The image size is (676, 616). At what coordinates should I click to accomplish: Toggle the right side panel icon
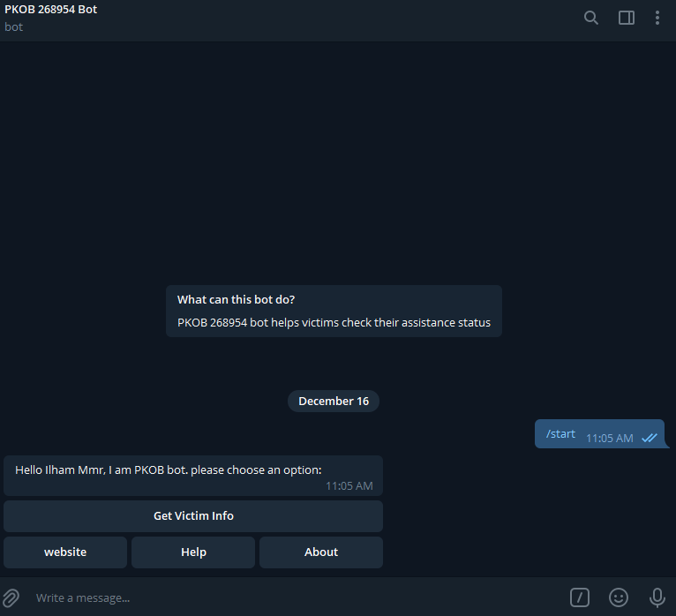[x=627, y=18]
